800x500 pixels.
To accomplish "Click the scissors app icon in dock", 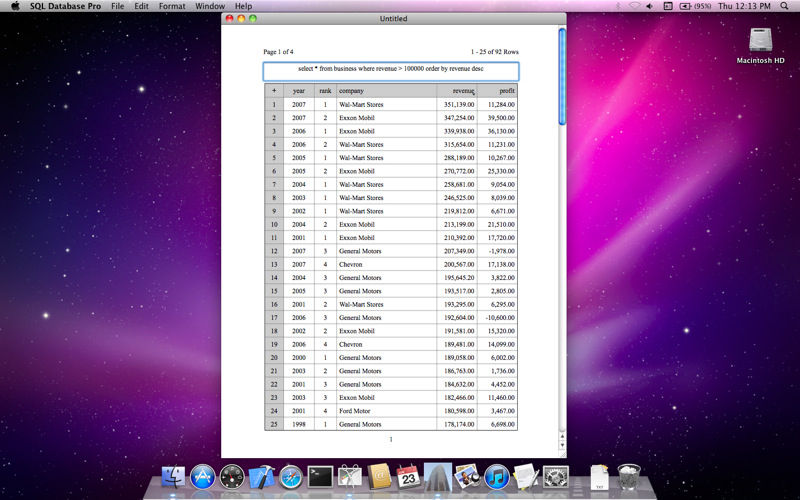I will tap(349, 478).
